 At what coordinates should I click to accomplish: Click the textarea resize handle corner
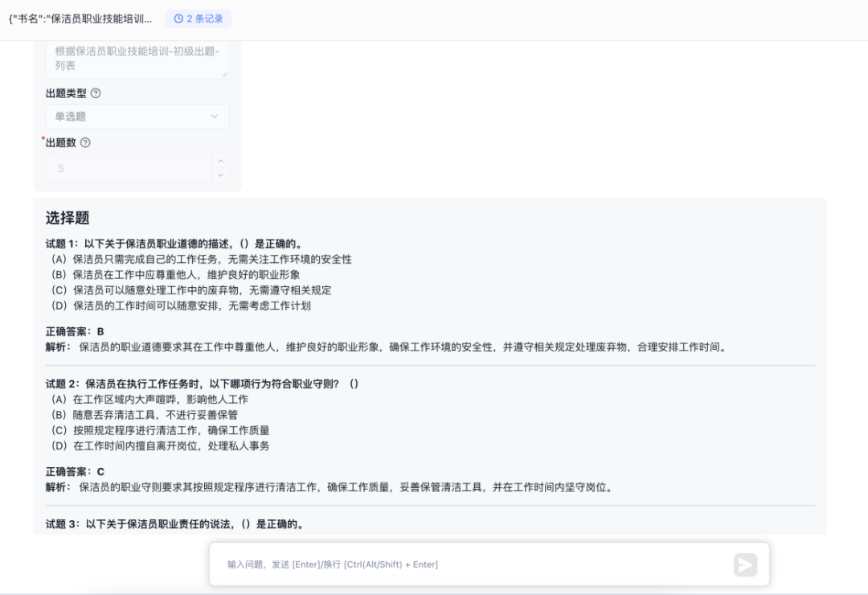(x=226, y=74)
